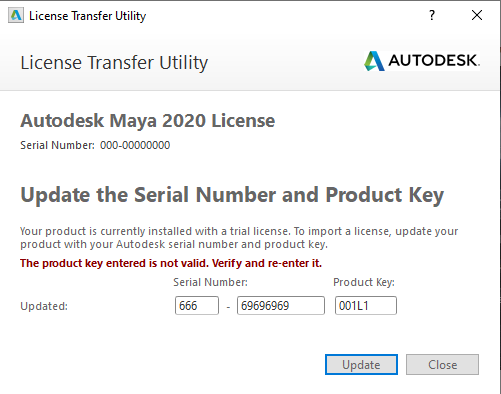Focus the Product Key field containing 001L1
The image size is (501, 394).
pyautogui.click(x=366, y=305)
